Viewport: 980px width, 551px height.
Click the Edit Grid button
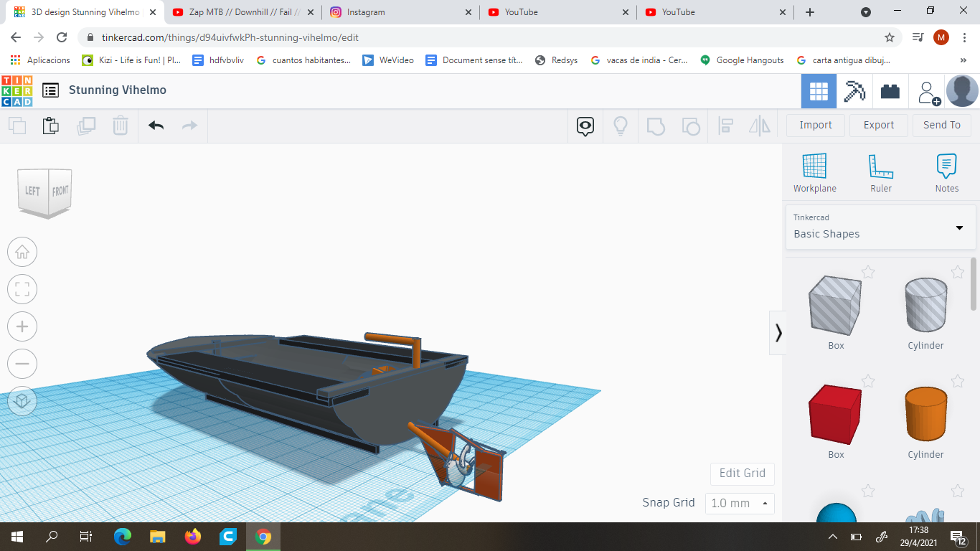pos(743,474)
